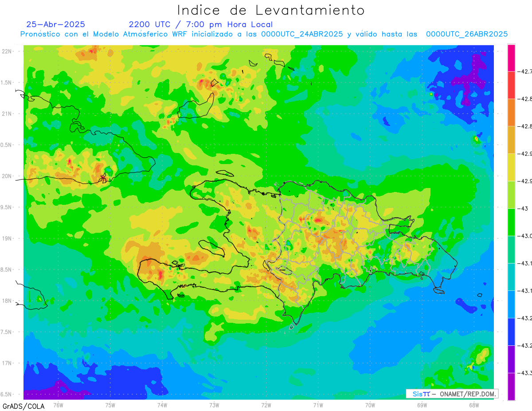Click the '19N' latitude label
Viewport: 532px width, 411px height.
7,238
